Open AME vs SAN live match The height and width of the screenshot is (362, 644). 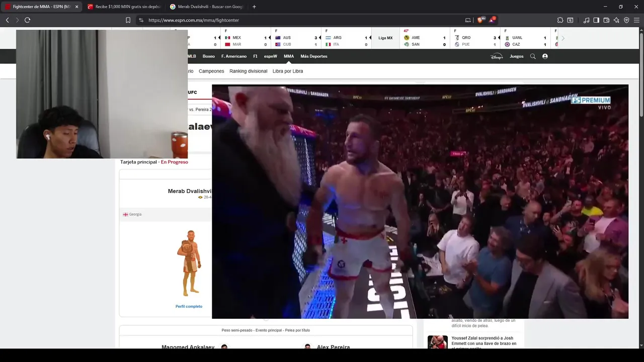click(x=425, y=38)
